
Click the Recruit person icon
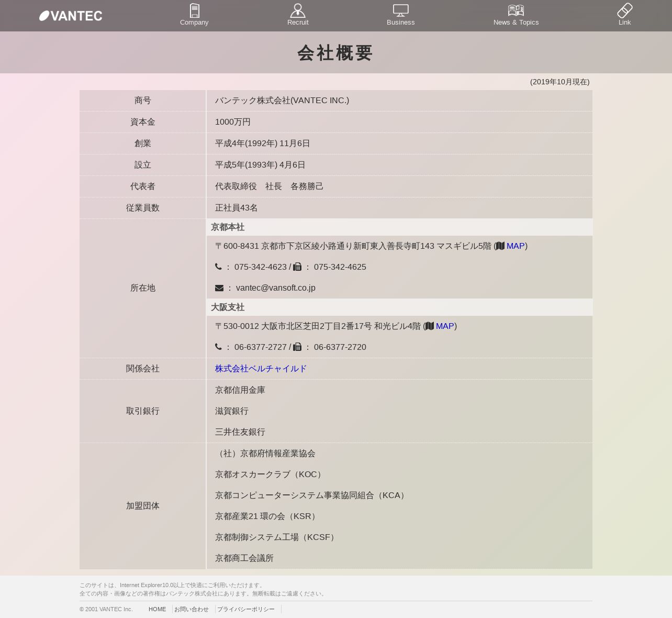[x=298, y=10]
